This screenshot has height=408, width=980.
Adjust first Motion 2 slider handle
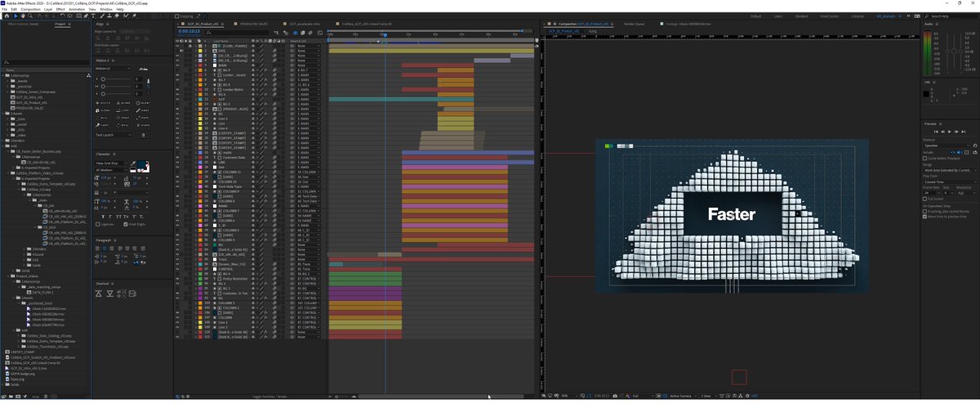point(103,79)
